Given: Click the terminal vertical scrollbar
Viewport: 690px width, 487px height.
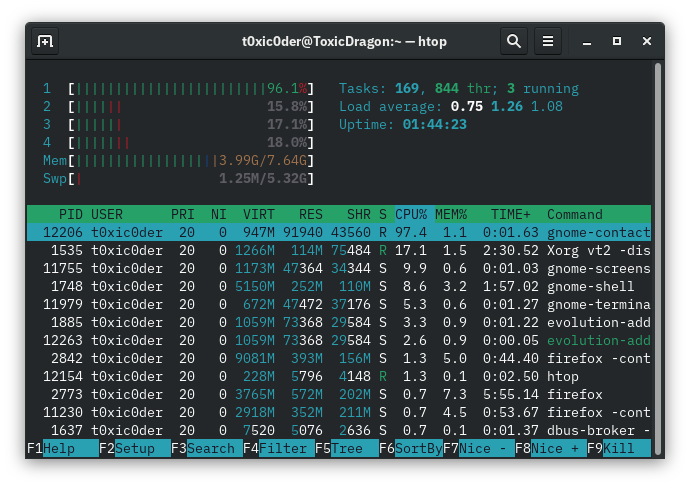Looking at the screenshot, I should (x=657, y=258).
